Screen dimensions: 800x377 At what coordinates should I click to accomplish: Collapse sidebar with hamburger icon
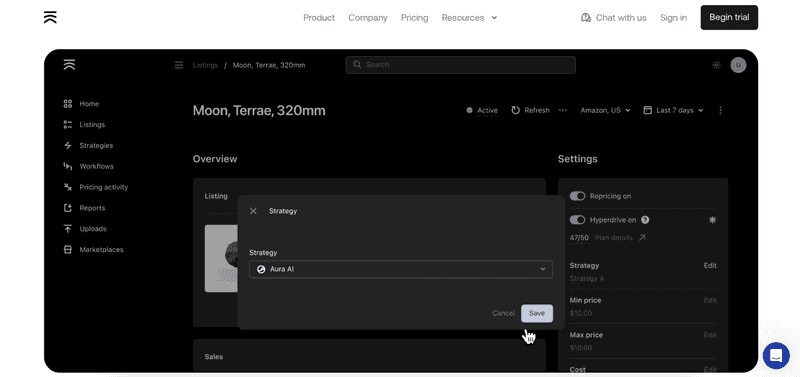click(179, 65)
